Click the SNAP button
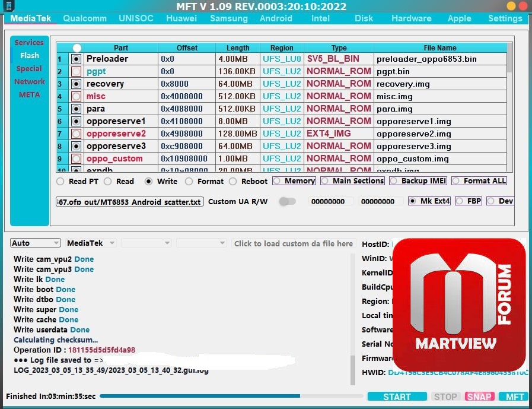The image size is (532, 409). click(x=479, y=397)
